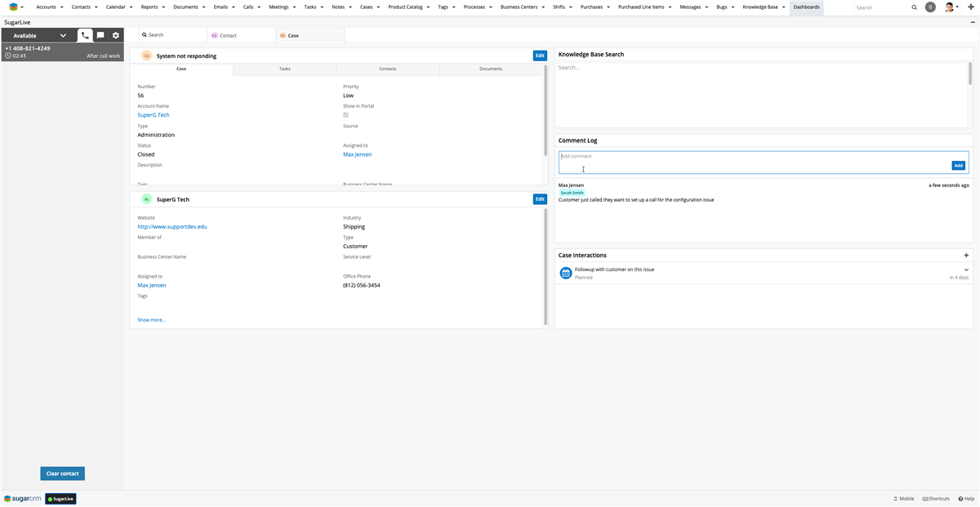Viewport: 980px width, 507px height.
Task: Expand the Followup with customer interaction
Action: click(966, 269)
